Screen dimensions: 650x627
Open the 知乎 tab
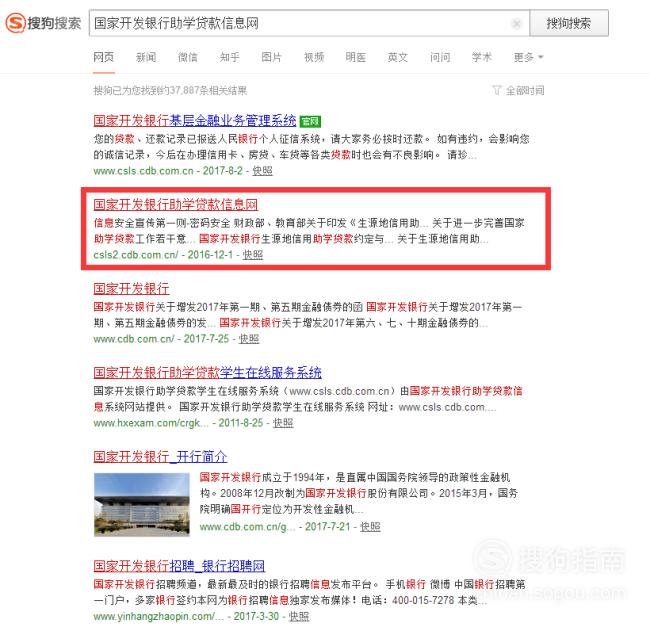click(x=230, y=57)
